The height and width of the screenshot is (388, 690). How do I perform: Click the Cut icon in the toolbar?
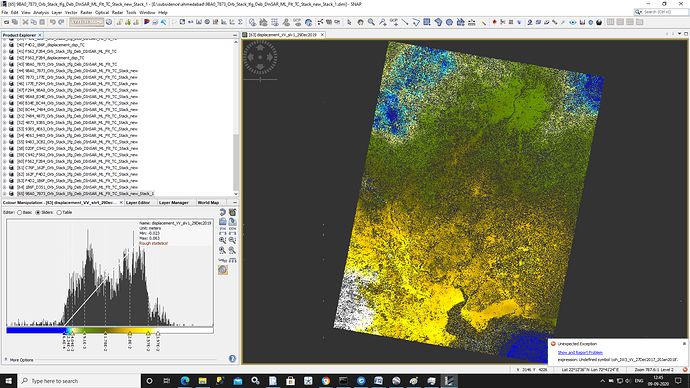pos(26,22)
